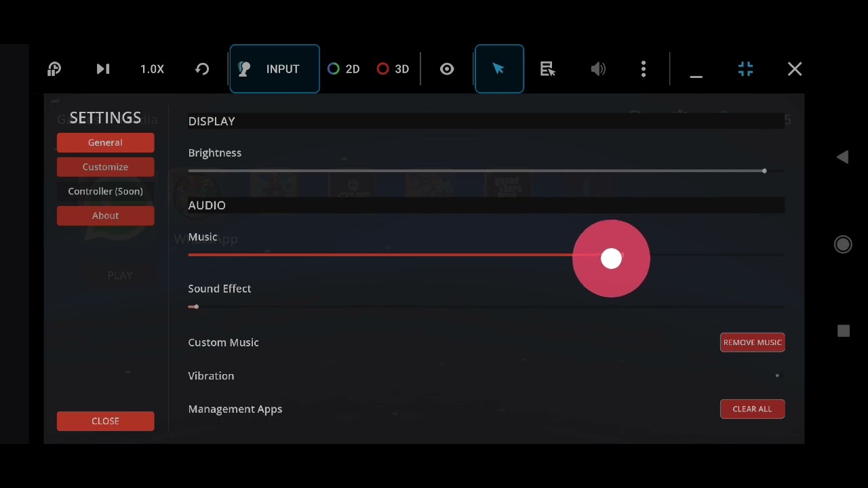868x488 pixels.
Task: Select the 2D radio option
Action: 344,69
